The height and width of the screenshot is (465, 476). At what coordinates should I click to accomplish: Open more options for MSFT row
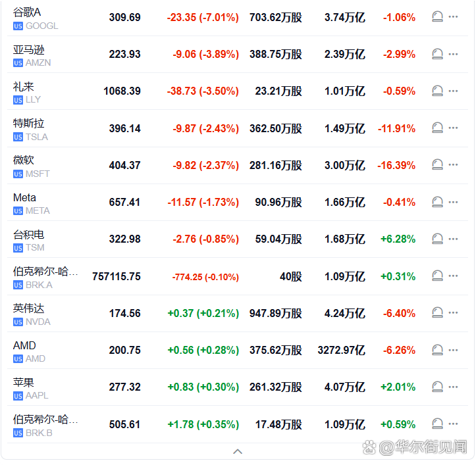click(453, 164)
